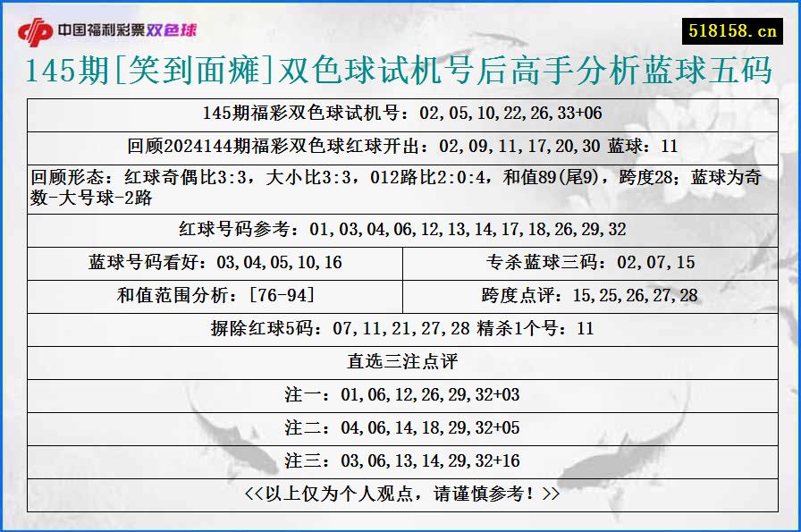
Task: Click the 直选三注点评 header row
Action: tap(400, 361)
